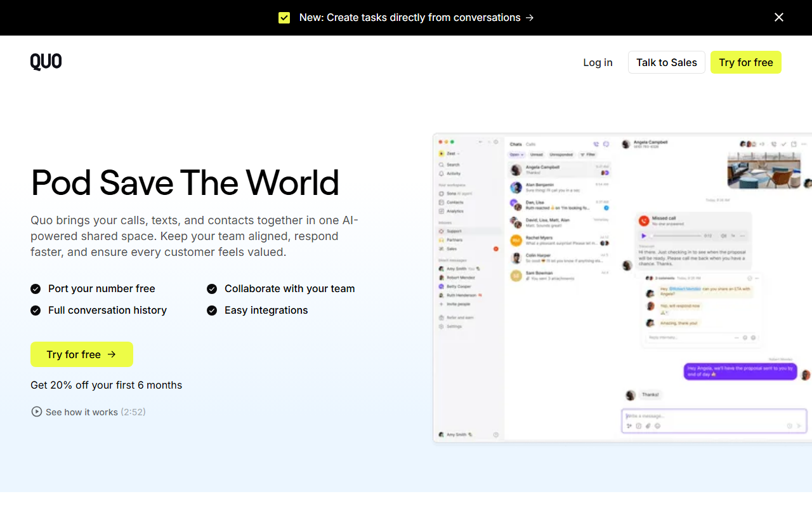Open the Log in page
This screenshot has height=508, width=812.
click(598, 62)
